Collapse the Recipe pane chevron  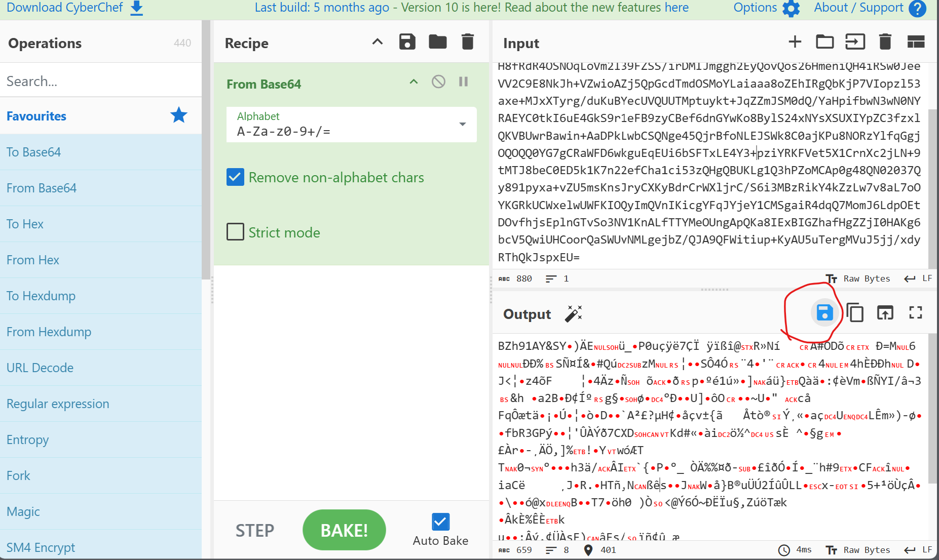click(x=378, y=42)
